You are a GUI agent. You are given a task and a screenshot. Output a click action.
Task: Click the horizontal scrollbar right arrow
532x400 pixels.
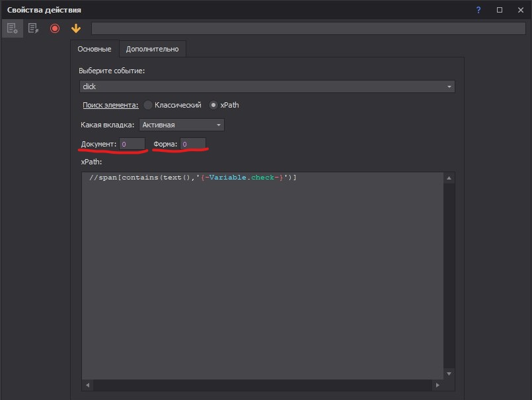point(437,385)
